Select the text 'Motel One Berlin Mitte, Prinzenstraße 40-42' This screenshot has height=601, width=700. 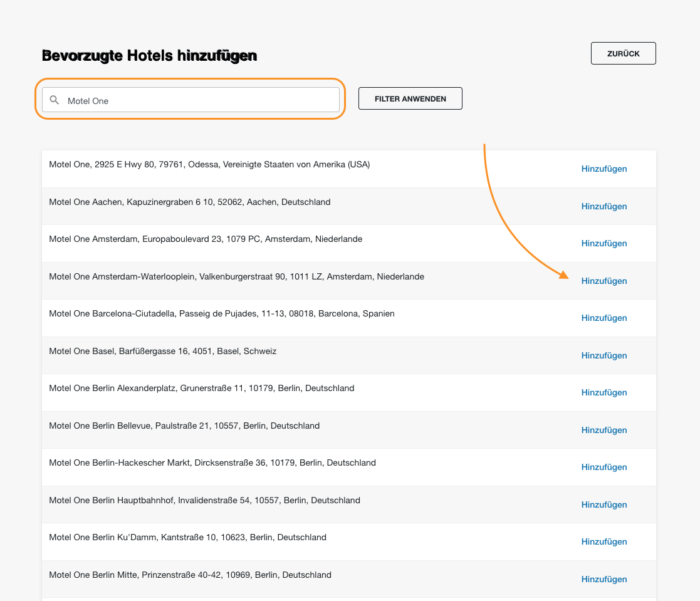pos(135,575)
